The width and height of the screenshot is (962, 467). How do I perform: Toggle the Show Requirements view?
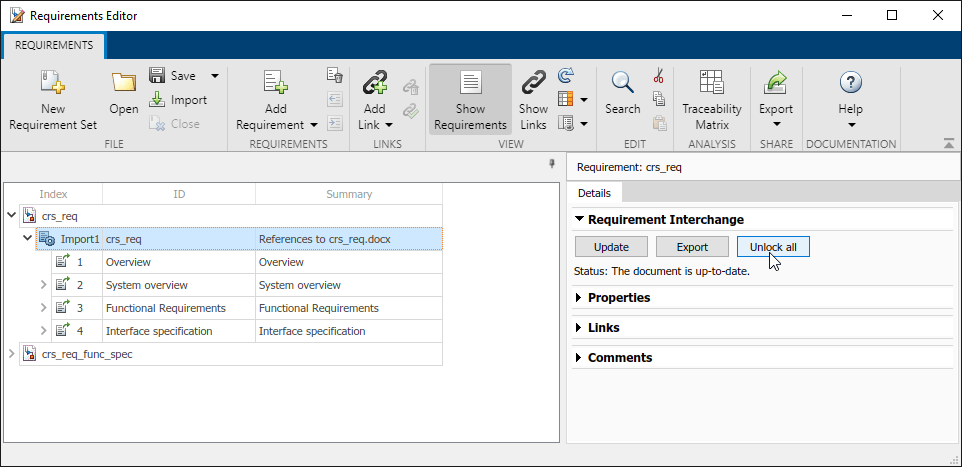(x=470, y=99)
